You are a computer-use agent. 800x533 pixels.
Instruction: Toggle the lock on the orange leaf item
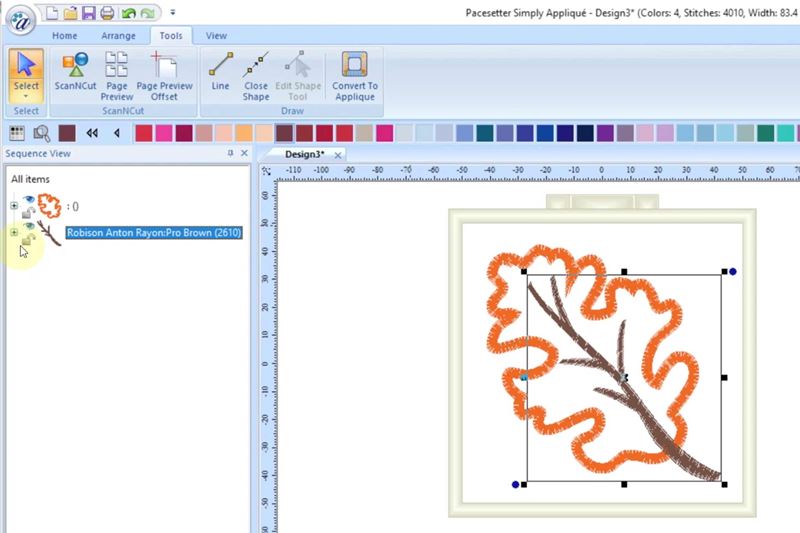coord(26,212)
